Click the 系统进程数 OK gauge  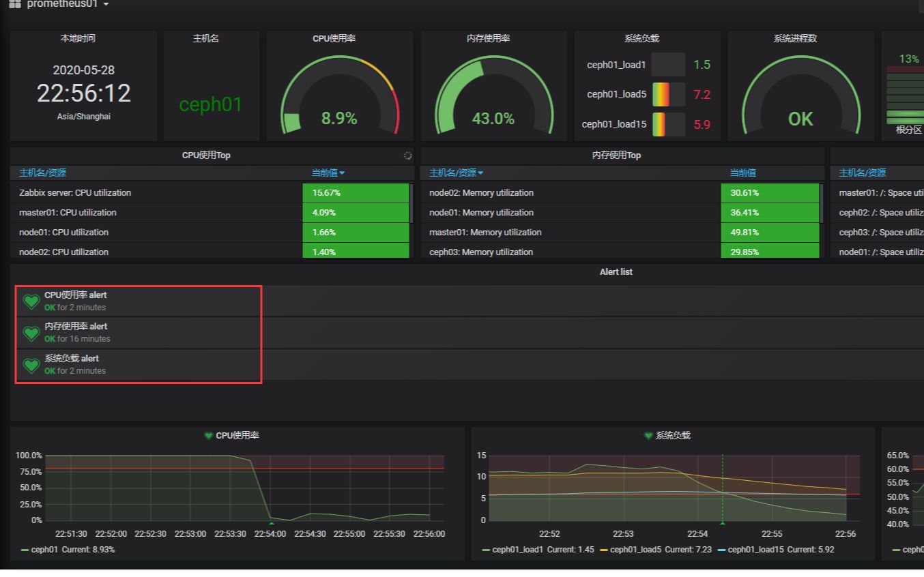(801, 95)
